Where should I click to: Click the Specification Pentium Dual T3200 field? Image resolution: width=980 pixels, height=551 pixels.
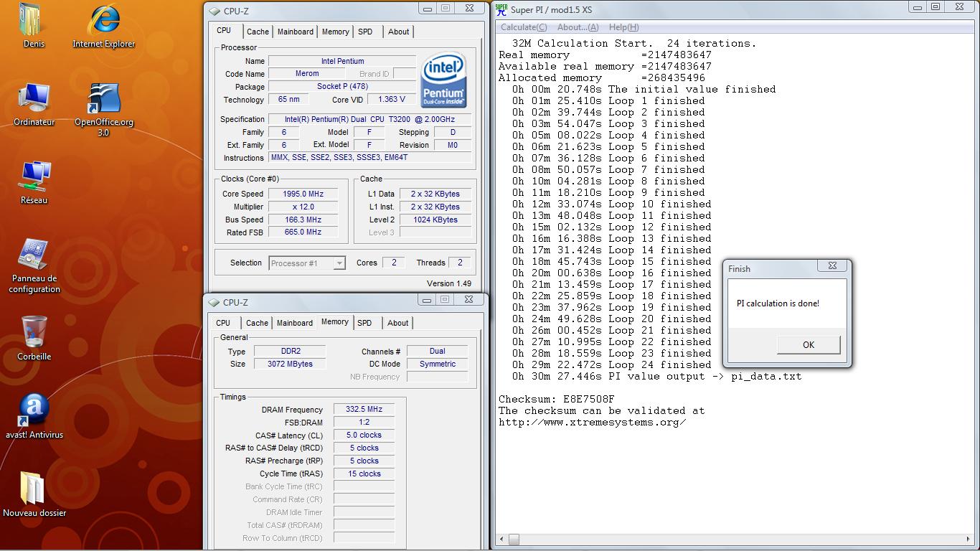[370, 119]
